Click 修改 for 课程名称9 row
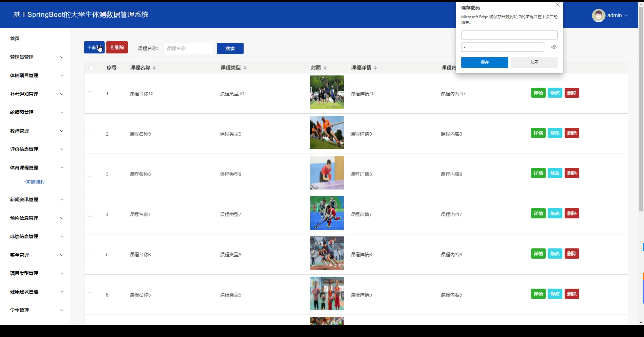Image resolution: width=644 pixels, height=337 pixels. [555, 133]
